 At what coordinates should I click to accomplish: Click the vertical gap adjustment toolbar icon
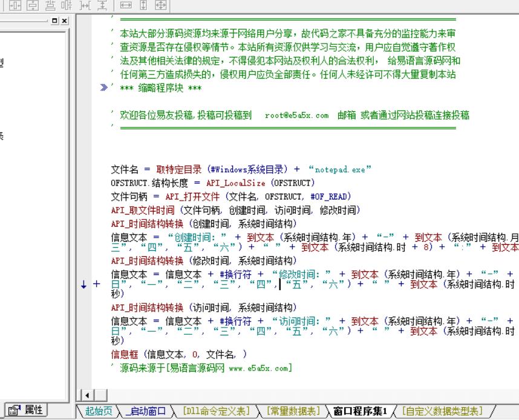point(103,5)
